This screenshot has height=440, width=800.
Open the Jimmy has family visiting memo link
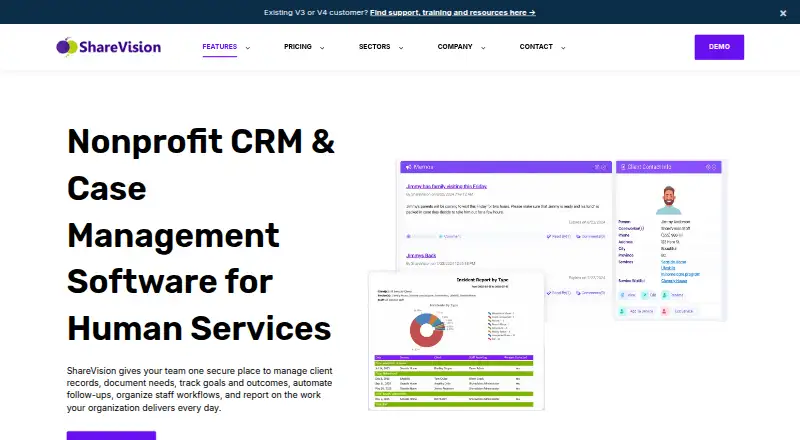coord(446,186)
